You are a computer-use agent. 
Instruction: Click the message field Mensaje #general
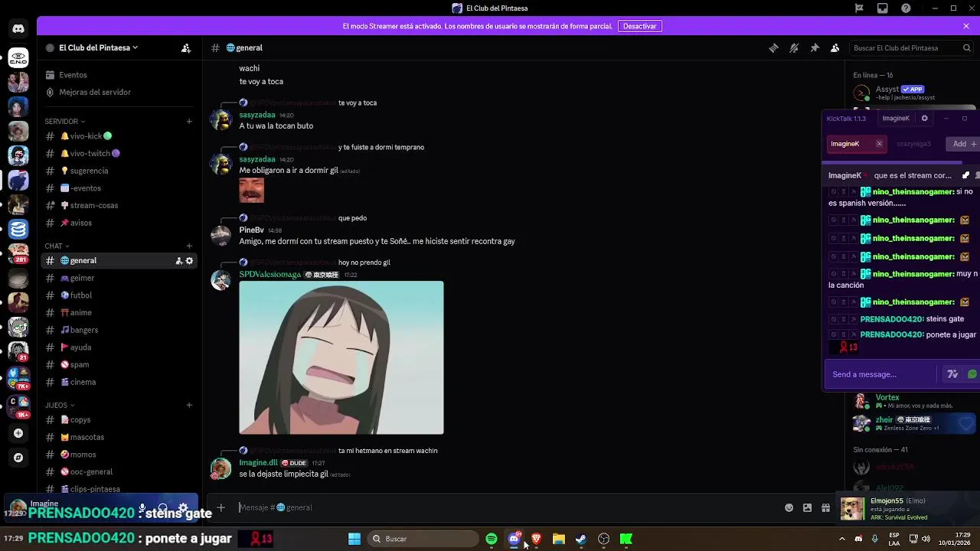(505, 507)
